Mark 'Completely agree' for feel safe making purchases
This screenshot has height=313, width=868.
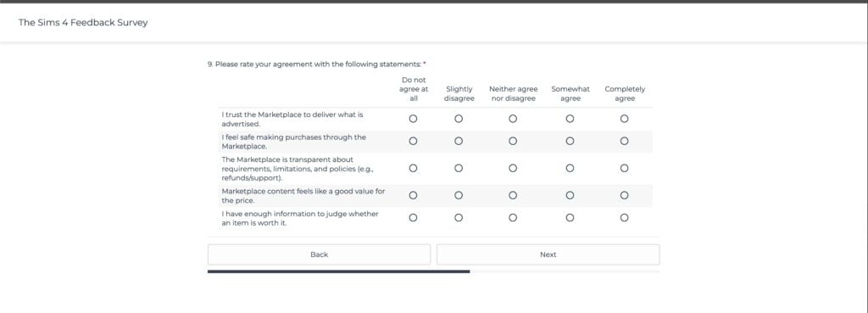[624, 142]
